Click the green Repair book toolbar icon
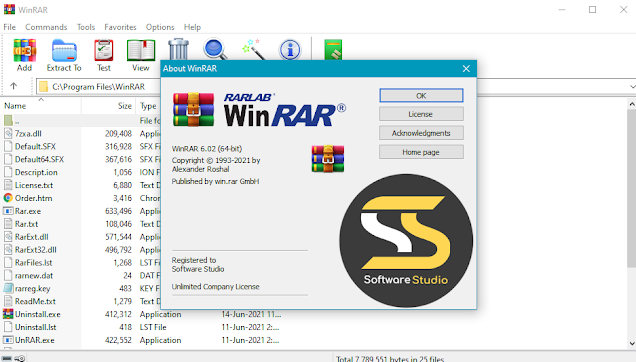636x362 pixels. [x=333, y=50]
